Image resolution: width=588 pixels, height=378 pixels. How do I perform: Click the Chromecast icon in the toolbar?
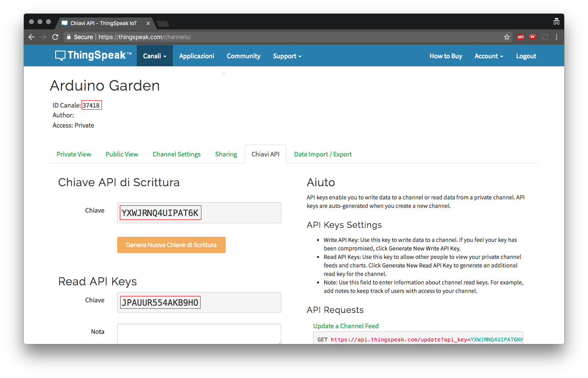(545, 37)
